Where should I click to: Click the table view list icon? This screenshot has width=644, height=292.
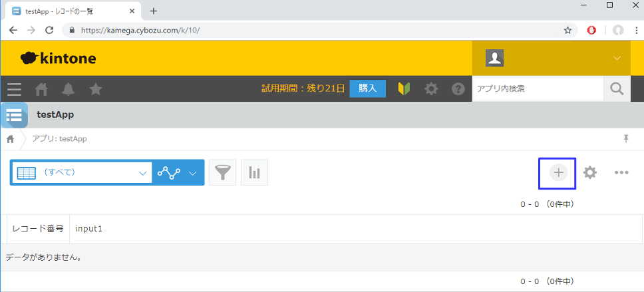coord(27,173)
